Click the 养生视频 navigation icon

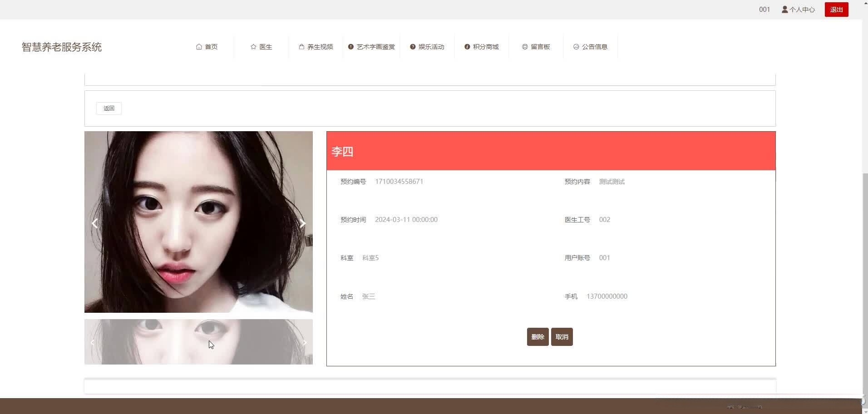pos(301,46)
